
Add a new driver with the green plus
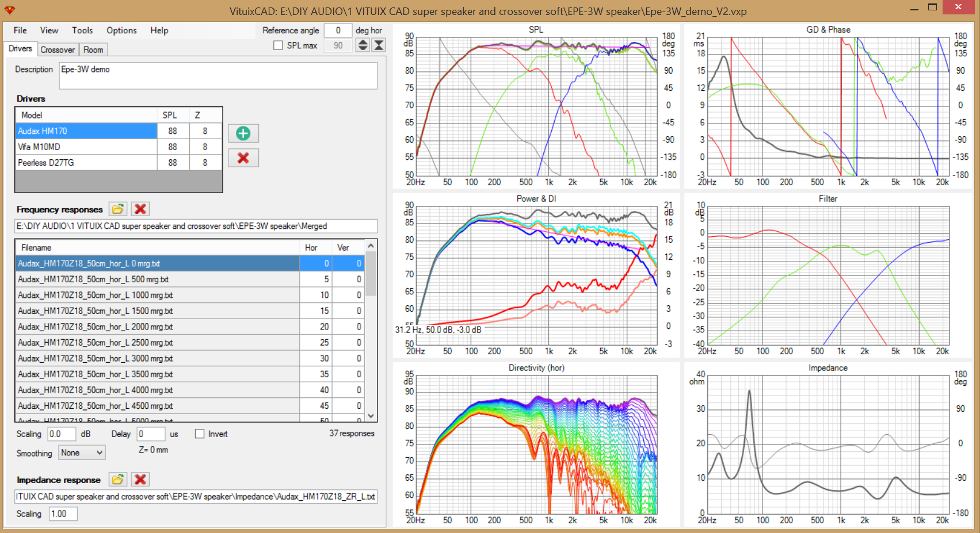click(243, 133)
